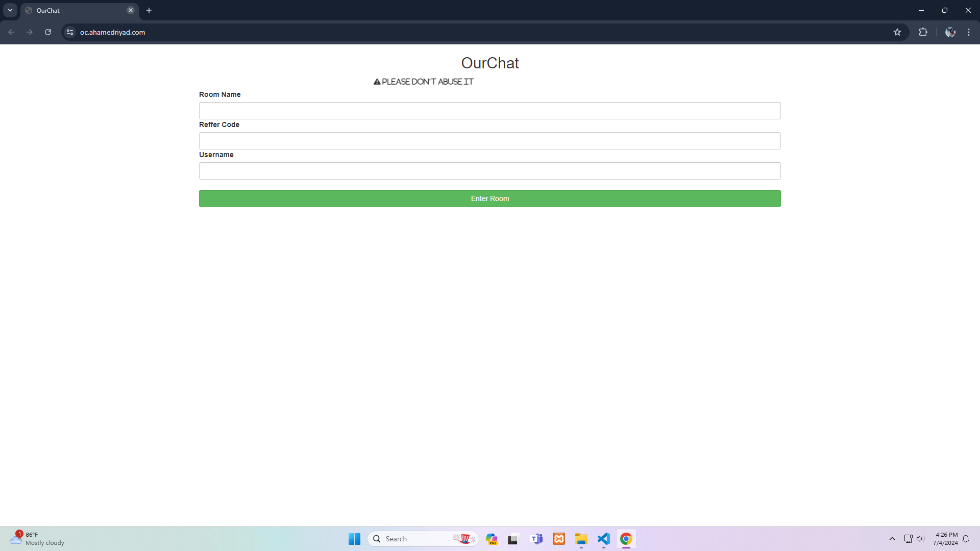Open the tab search dropdown arrow
Viewport: 980px width, 551px height.
[x=10, y=10]
